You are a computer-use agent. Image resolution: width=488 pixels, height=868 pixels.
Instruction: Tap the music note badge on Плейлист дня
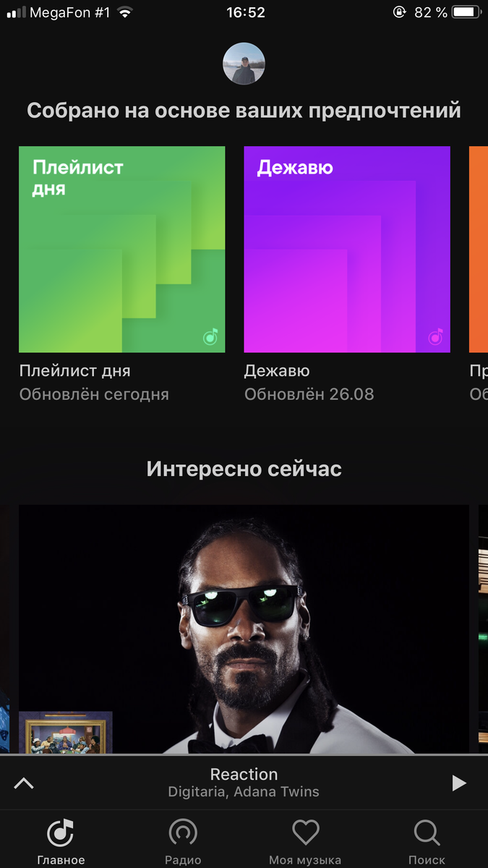(x=210, y=336)
